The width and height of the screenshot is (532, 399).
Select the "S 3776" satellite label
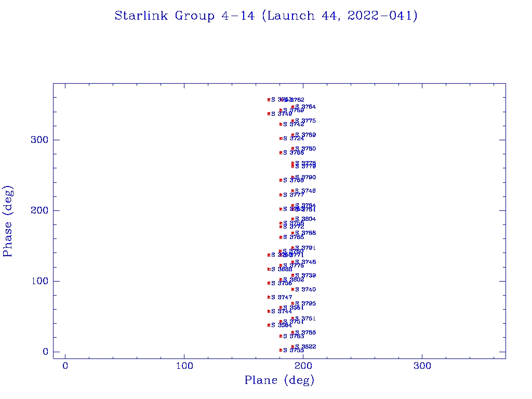(294, 265)
